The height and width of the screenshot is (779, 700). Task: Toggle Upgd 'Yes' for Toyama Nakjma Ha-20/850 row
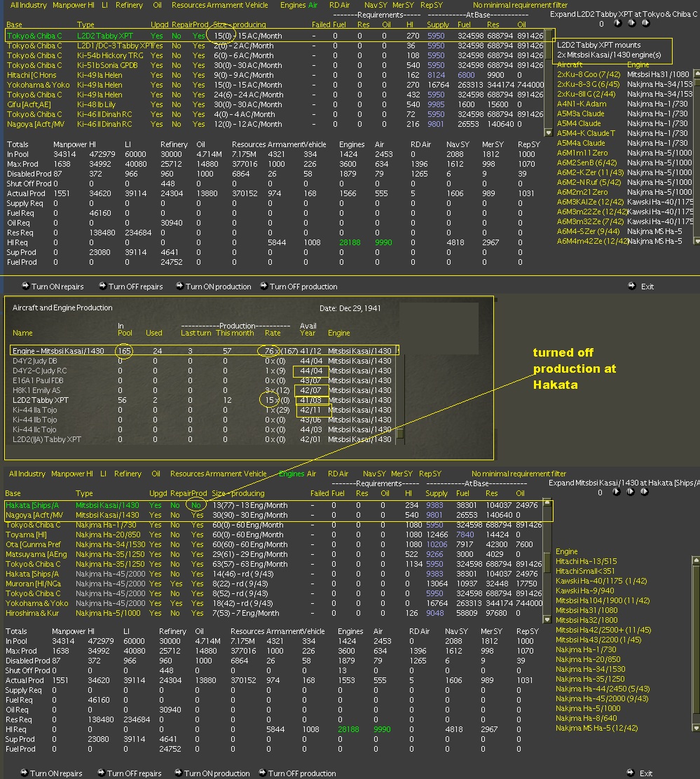click(x=156, y=535)
